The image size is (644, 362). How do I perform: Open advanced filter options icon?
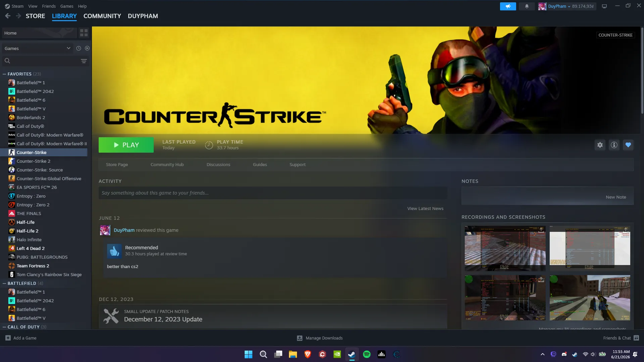pyautogui.click(x=84, y=61)
